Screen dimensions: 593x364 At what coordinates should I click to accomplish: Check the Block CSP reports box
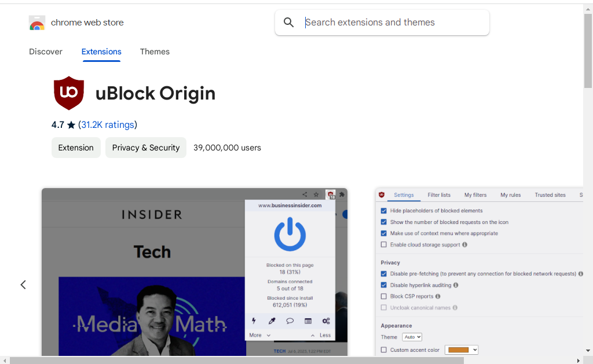click(x=384, y=296)
